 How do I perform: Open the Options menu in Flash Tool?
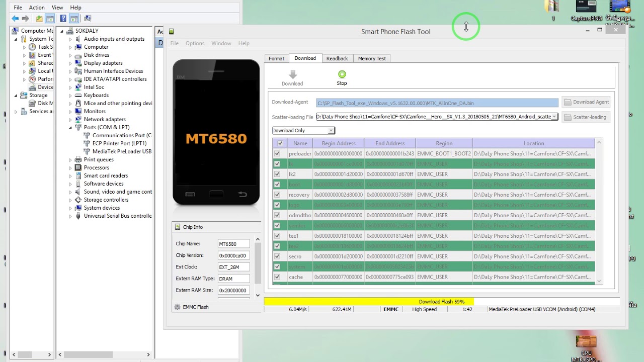[x=195, y=43]
